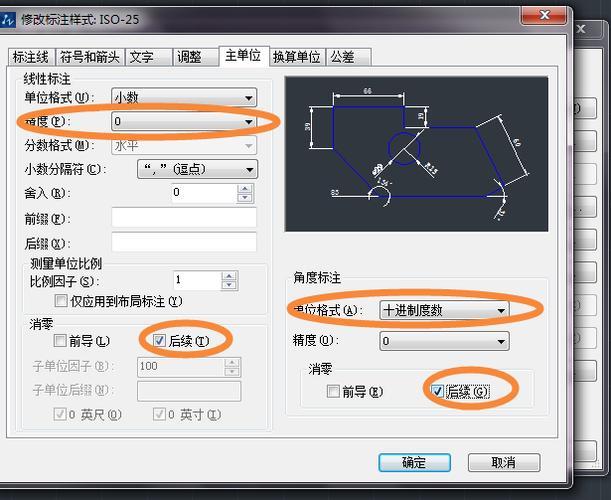Click the 0 英尺(Q) checkbox
Viewport: 611px width, 500px height.
[x=60, y=414]
